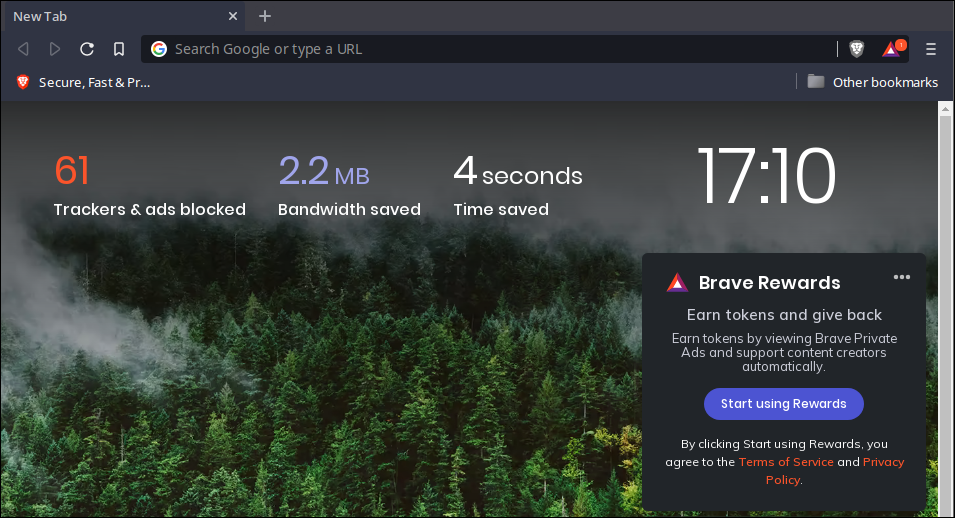Click the Google icon in address bar
Image resolution: width=955 pixels, height=518 pixels.
tap(159, 49)
